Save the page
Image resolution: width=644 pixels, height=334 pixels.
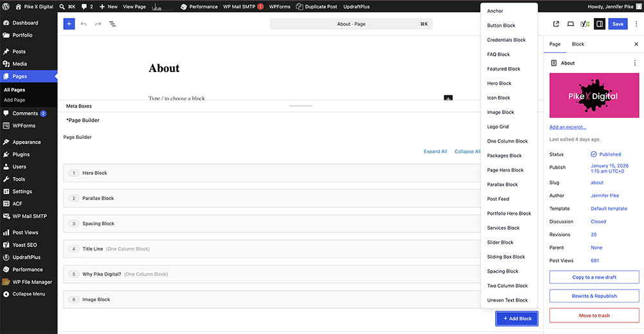click(618, 24)
